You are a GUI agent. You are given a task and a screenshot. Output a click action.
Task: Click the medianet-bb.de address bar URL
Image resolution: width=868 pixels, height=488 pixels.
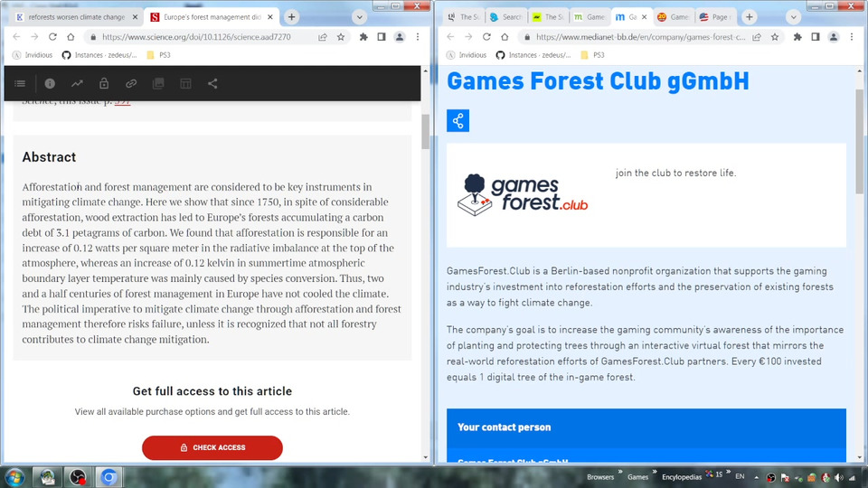click(x=640, y=37)
